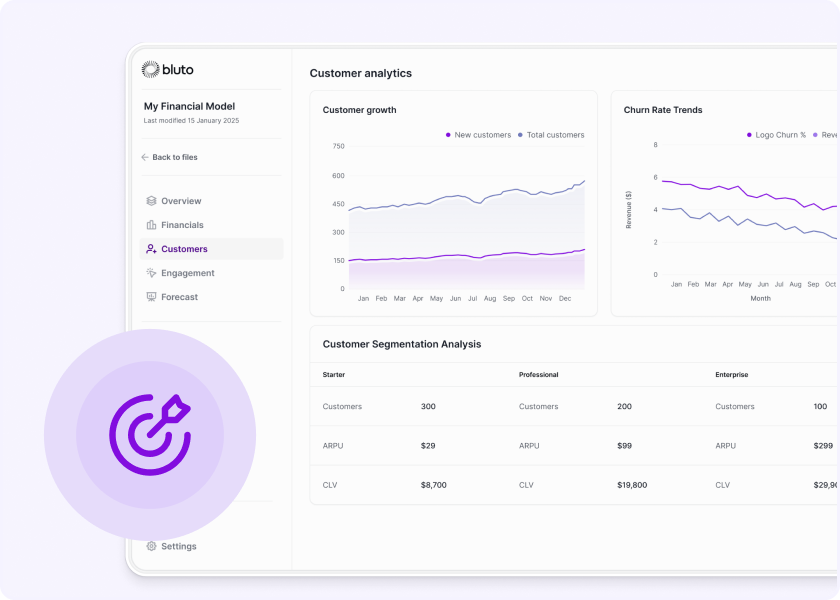Toggle Logo Churn % legend series
The height and width of the screenshot is (600, 840).
click(776, 135)
